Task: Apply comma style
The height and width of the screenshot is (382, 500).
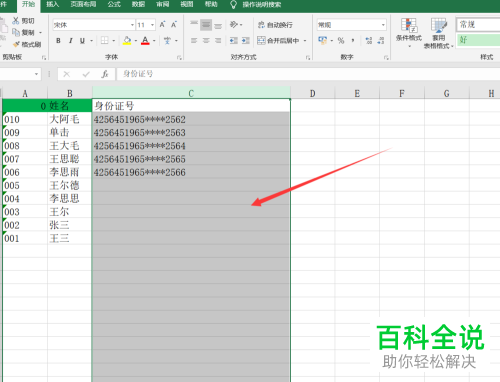Action: click(353, 41)
